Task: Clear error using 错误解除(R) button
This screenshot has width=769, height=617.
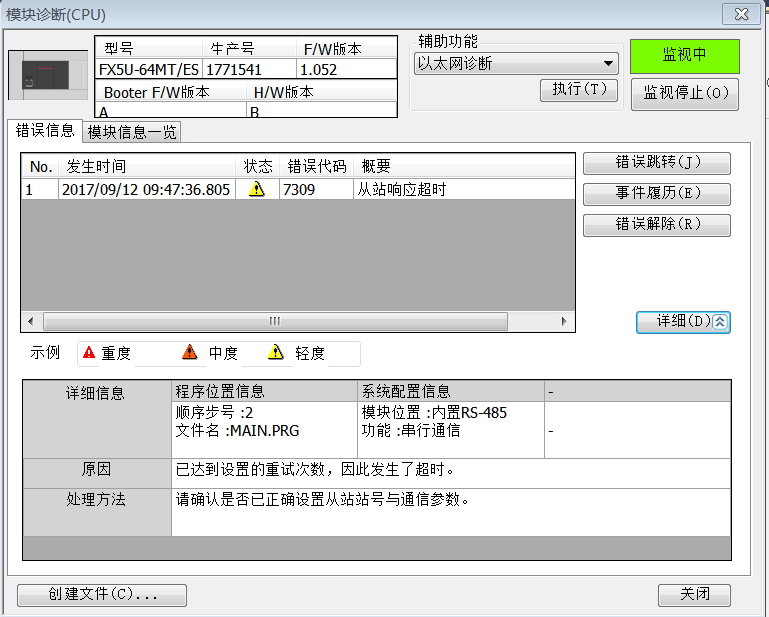Action: pos(656,225)
